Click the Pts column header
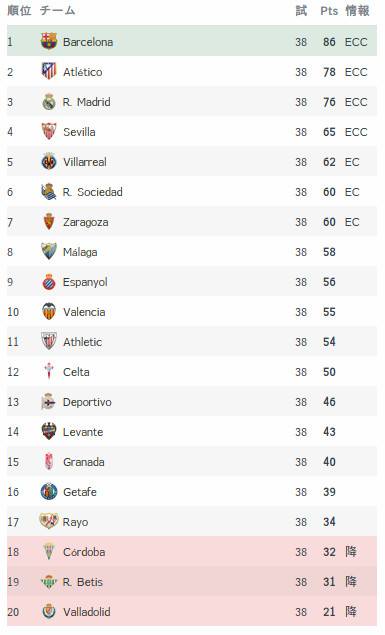385x635 pixels. [x=329, y=11]
